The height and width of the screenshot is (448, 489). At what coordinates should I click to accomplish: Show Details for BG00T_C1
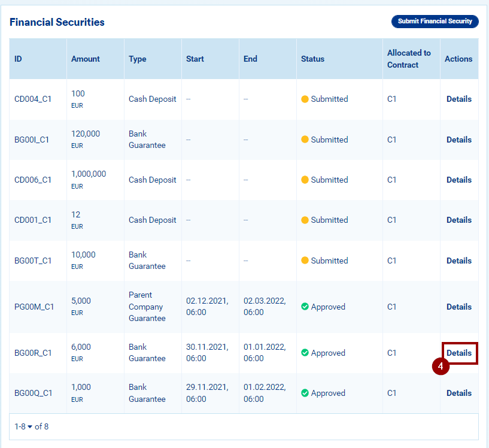[x=458, y=261]
